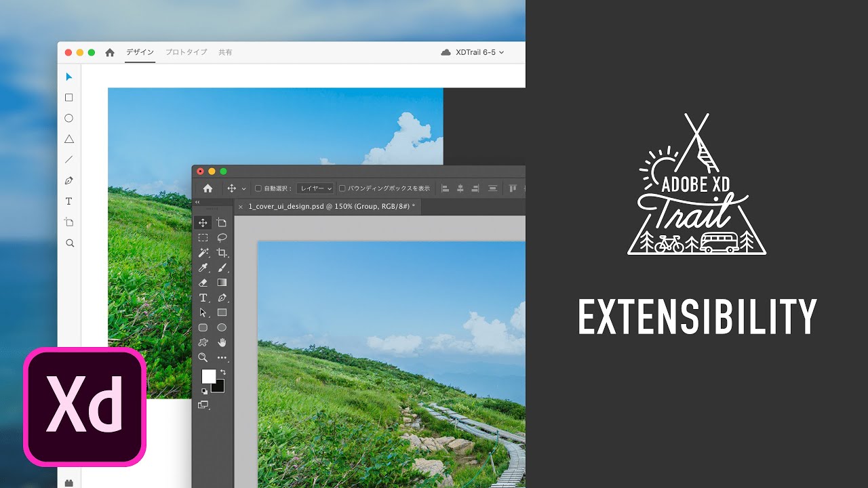Select the Photoshop Lasso tool
868x488 pixels.
222,238
